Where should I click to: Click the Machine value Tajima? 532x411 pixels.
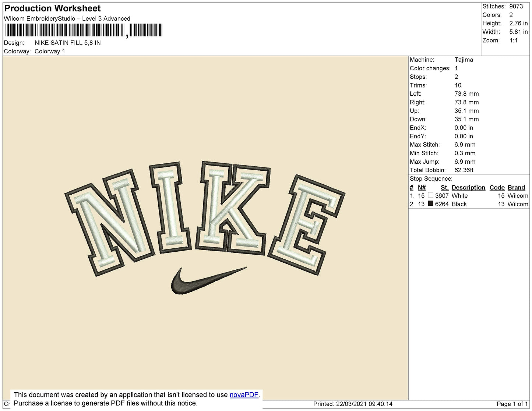(x=464, y=60)
